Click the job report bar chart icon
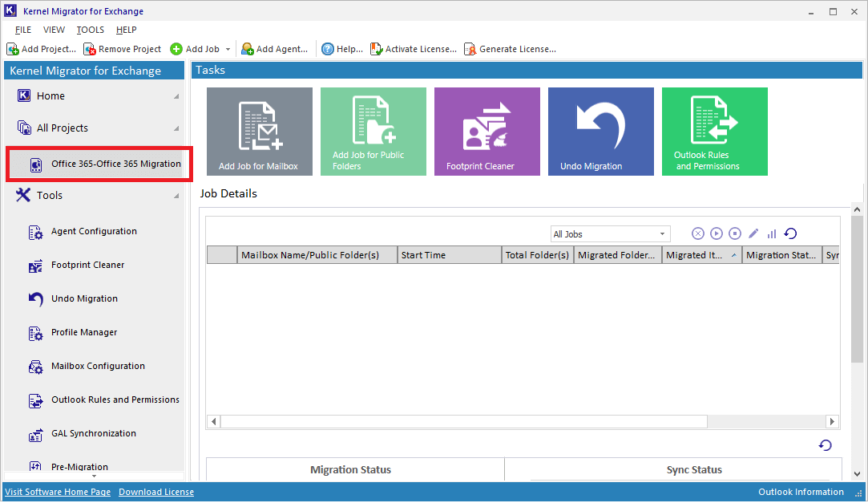 pyautogui.click(x=772, y=233)
